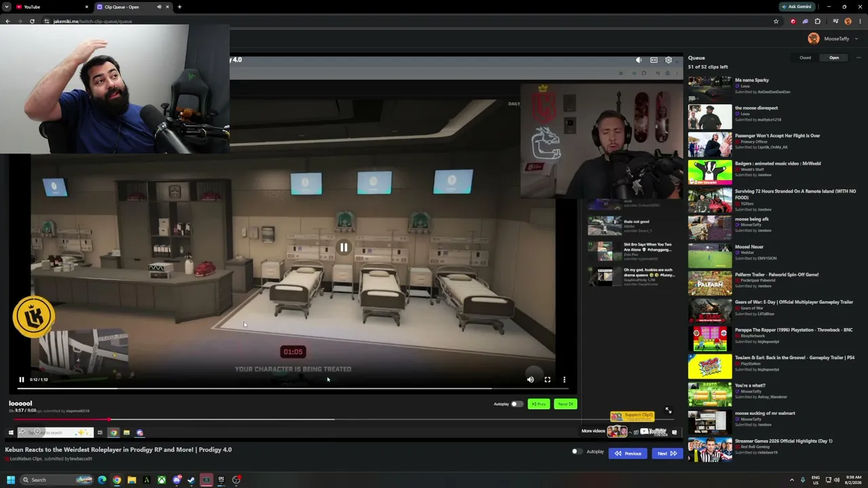Viewport: 868px width, 488px height.
Task: Enter fullscreen on the inner video player
Action: click(x=547, y=380)
